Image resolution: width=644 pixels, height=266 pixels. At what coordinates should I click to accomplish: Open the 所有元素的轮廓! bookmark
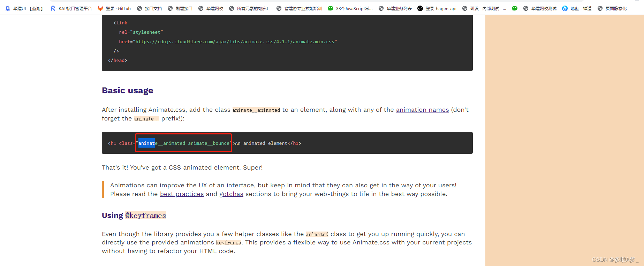coord(249,8)
